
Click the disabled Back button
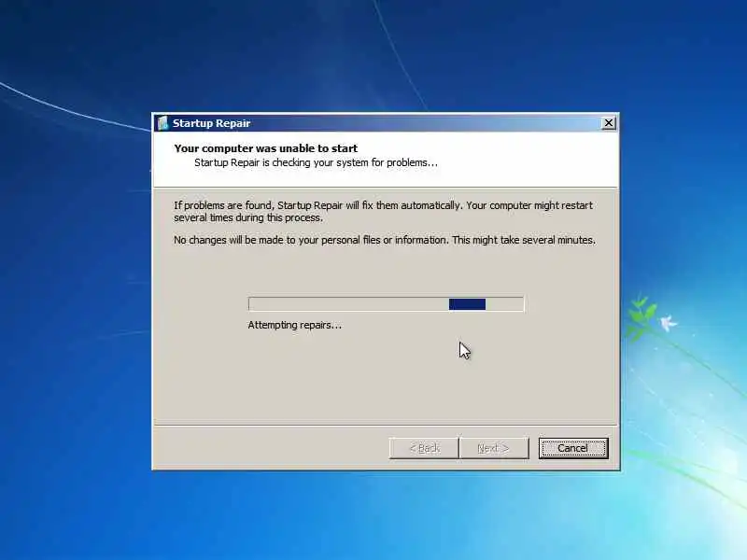point(424,448)
